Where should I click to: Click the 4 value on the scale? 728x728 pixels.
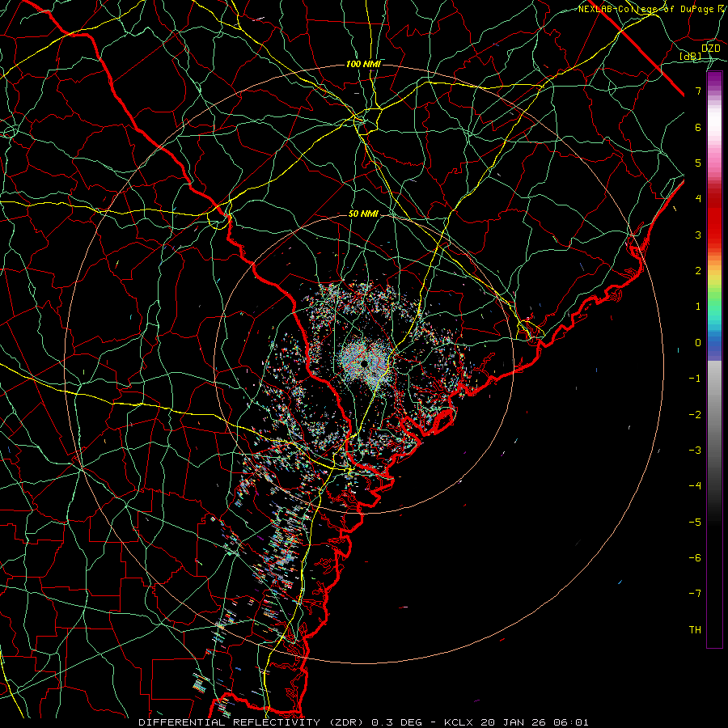(698, 199)
